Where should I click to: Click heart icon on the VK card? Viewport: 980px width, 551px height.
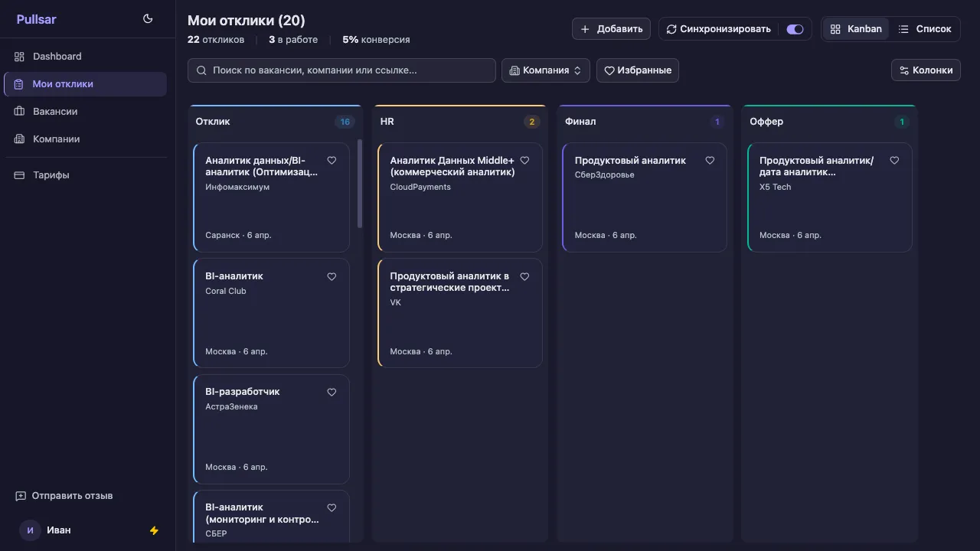524,276
